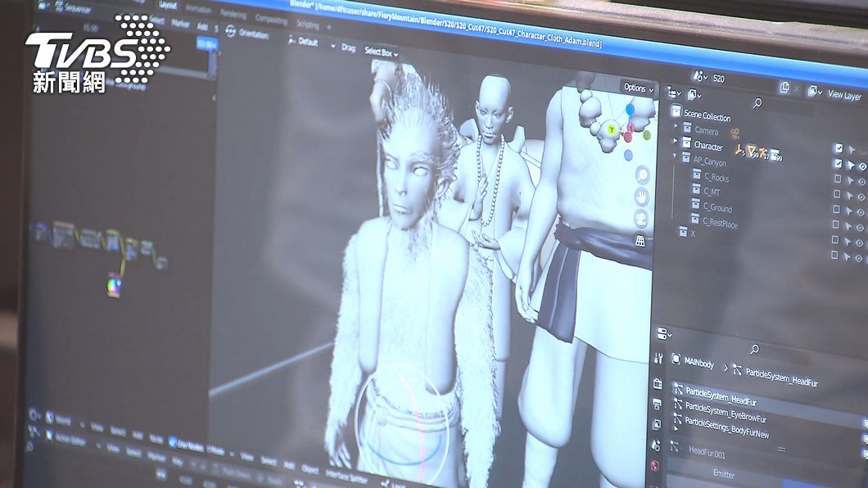Screen dimensions: 868x488
Task: Select the World Properties icon
Action: (x=655, y=463)
